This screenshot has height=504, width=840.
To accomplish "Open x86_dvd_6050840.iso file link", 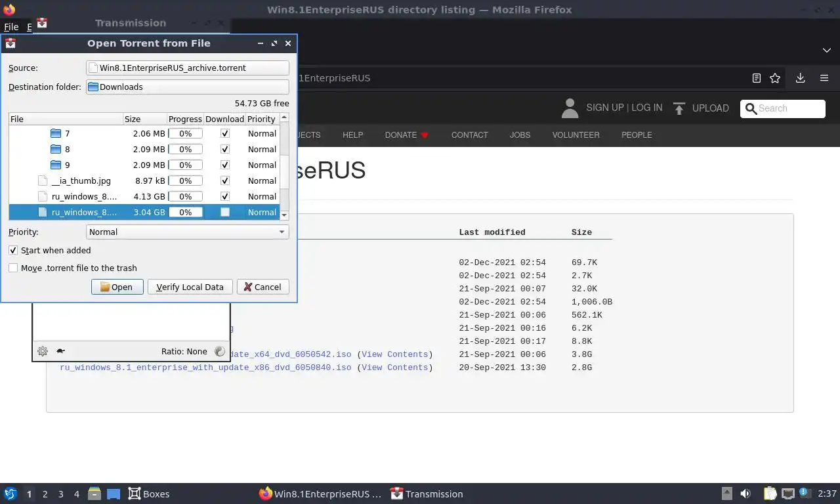I will (x=205, y=367).
